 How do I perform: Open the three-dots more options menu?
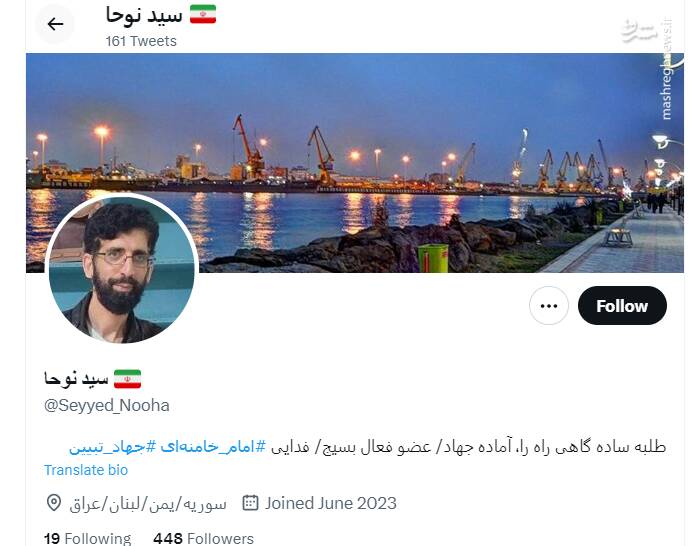point(549,305)
